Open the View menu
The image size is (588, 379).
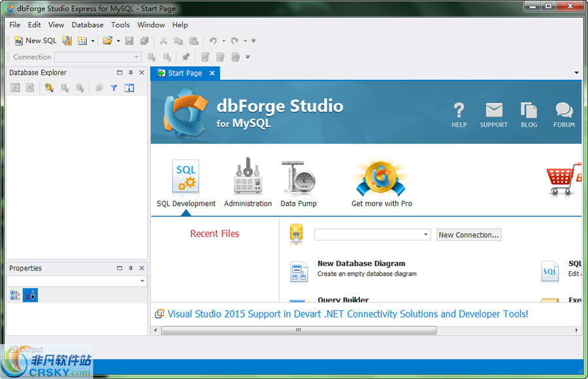tap(56, 25)
